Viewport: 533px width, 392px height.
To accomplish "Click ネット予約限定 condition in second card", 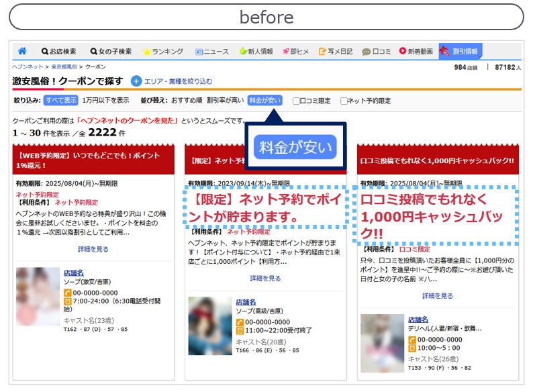I will point(249,232).
